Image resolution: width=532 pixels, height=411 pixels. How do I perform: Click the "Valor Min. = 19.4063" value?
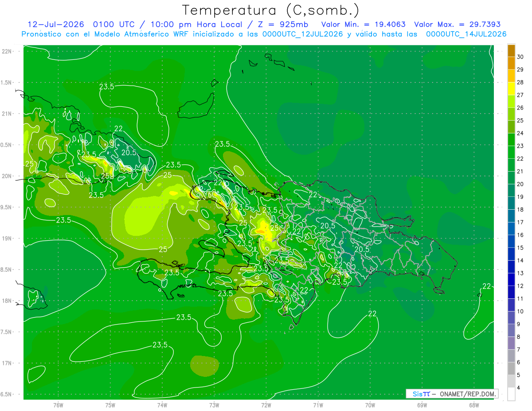pos(363,24)
